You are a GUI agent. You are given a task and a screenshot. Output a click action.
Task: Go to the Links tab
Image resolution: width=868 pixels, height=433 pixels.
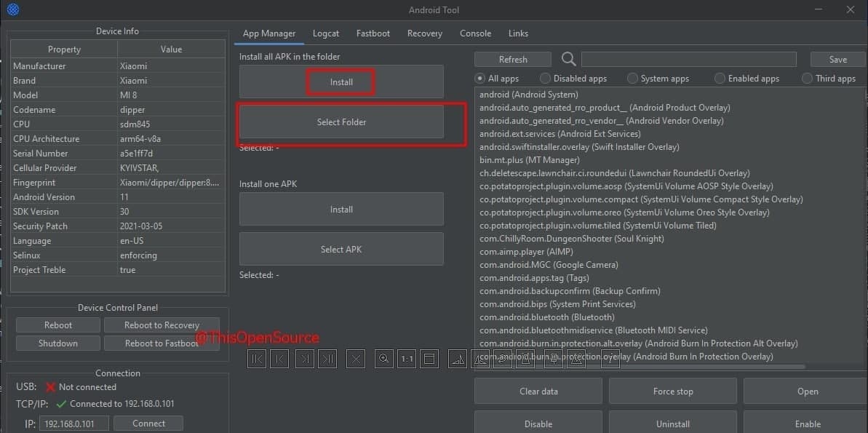point(518,33)
